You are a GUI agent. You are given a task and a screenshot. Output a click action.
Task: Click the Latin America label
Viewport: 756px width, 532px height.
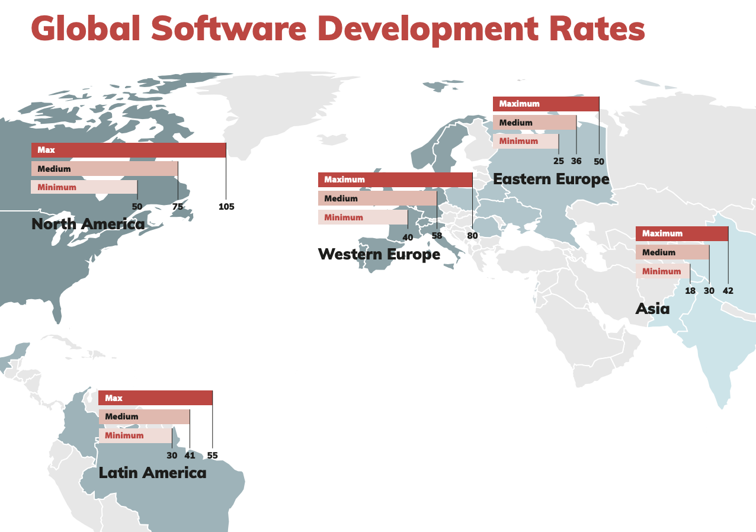click(x=153, y=473)
